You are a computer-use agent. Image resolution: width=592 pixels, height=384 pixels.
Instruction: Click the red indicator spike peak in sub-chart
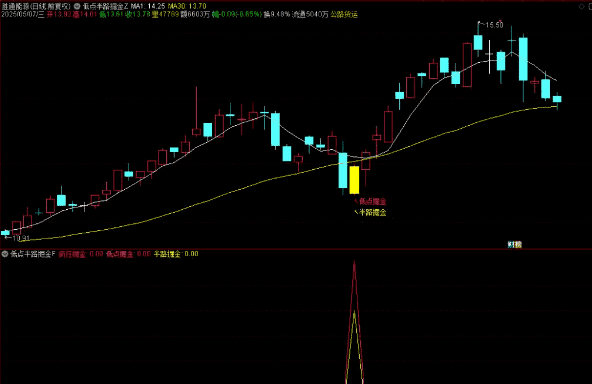(x=354, y=263)
